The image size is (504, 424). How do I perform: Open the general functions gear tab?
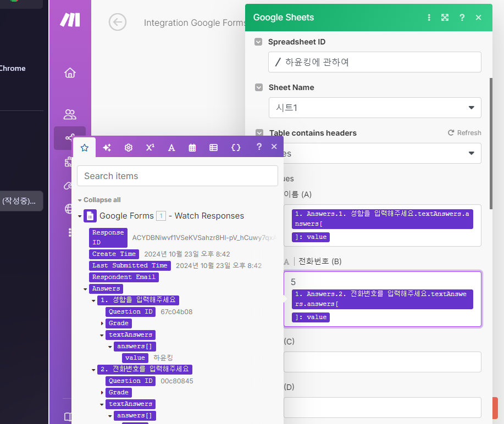tap(129, 147)
